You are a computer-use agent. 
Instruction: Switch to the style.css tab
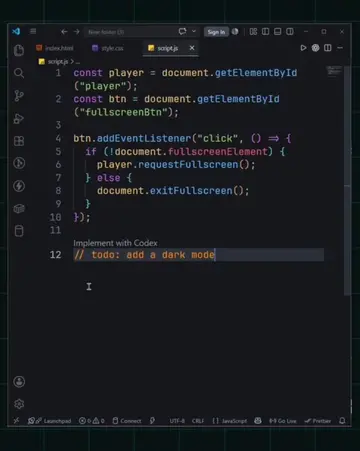(108, 48)
